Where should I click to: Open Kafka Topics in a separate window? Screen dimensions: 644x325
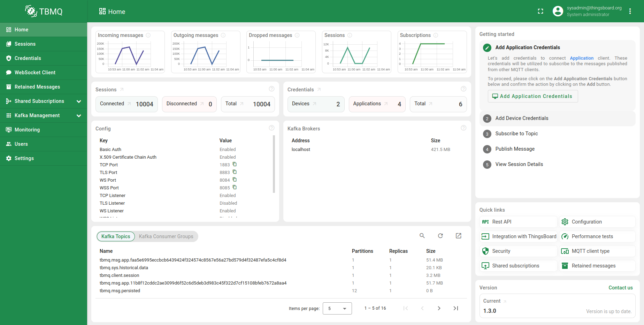[458, 236]
